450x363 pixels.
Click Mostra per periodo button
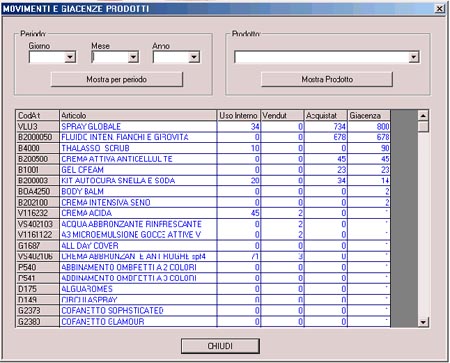(x=117, y=80)
